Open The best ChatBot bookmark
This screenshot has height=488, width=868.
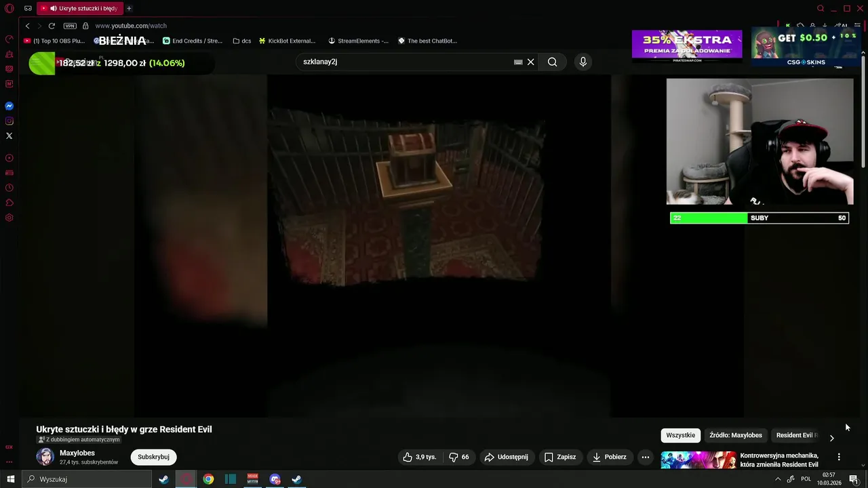pos(427,41)
